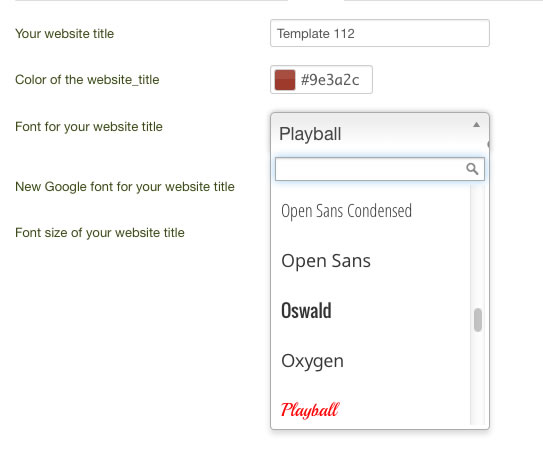Focus the font search input box
543x471 pixels.
click(x=380, y=169)
